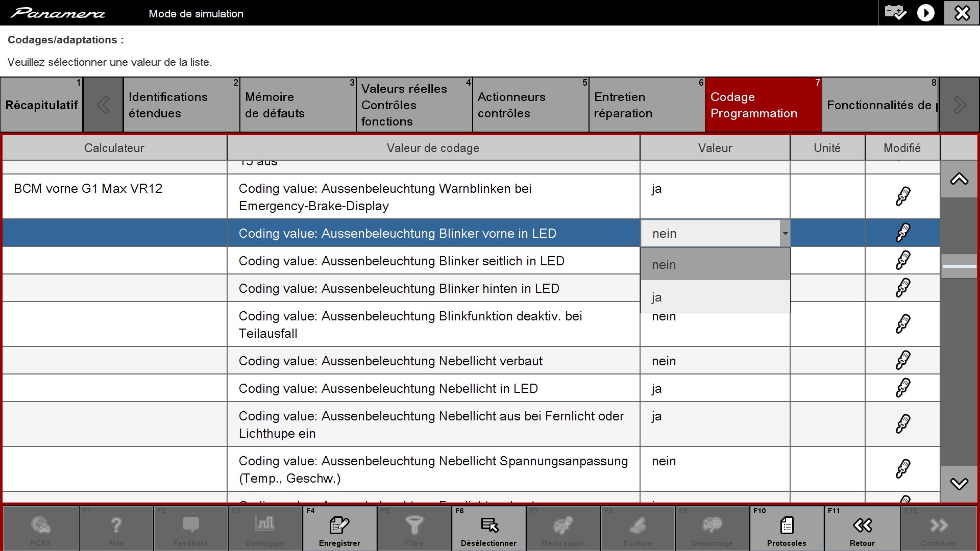Image resolution: width=980 pixels, height=551 pixels.
Task: Open Menu suppl. F7 button
Action: [x=563, y=529]
